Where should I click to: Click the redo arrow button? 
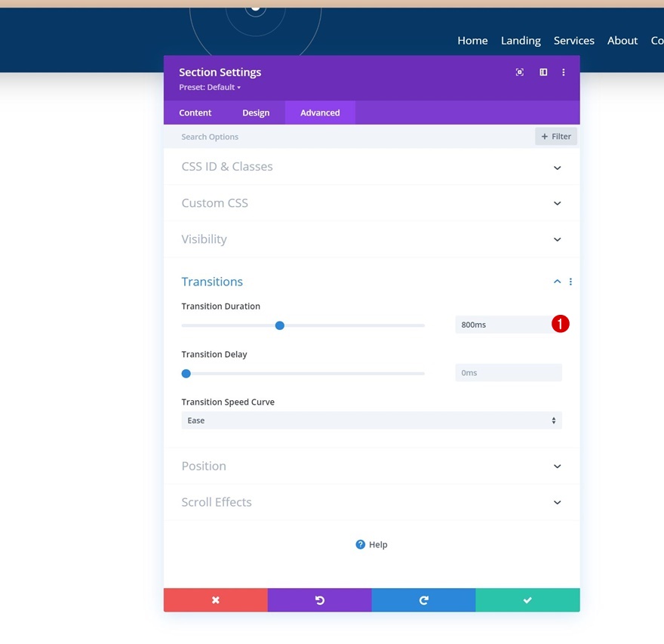pos(423,599)
